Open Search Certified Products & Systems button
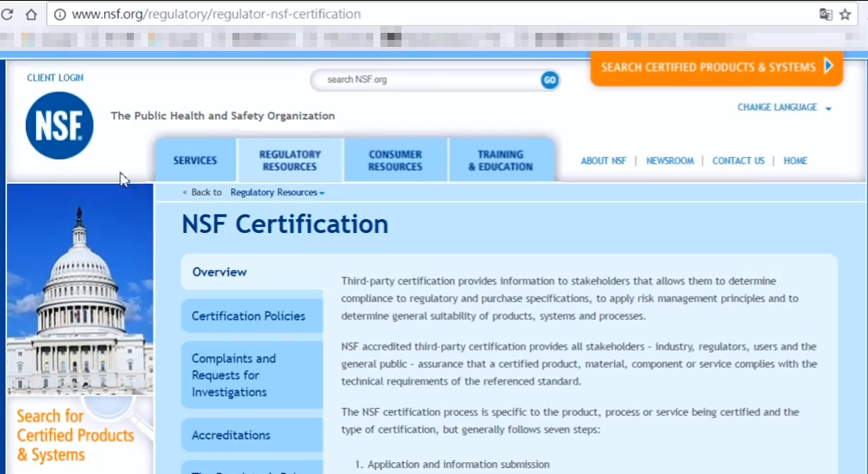Viewport: 868px width, 474px height. coord(716,68)
